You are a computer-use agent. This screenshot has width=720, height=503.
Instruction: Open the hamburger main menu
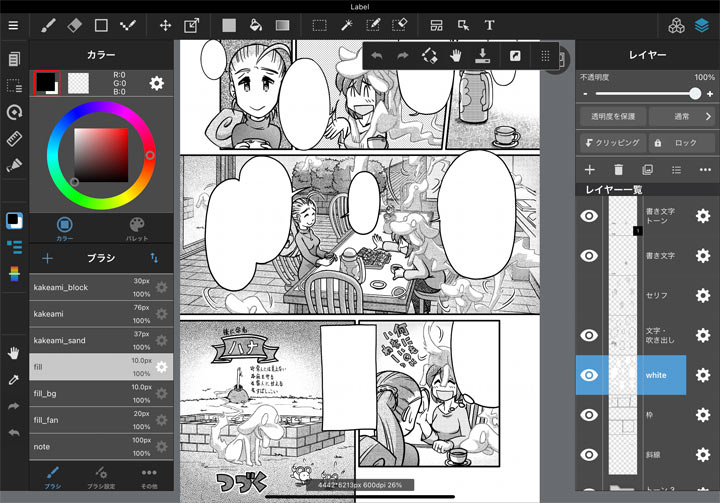(x=13, y=25)
